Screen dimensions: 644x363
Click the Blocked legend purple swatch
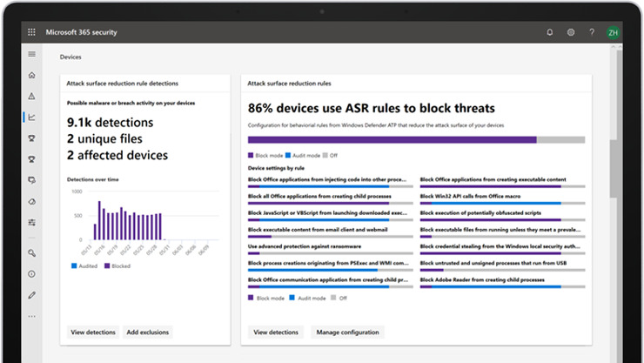point(107,266)
